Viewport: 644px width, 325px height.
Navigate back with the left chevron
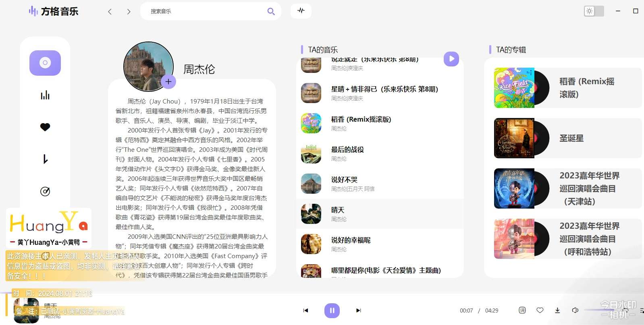point(110,12)
